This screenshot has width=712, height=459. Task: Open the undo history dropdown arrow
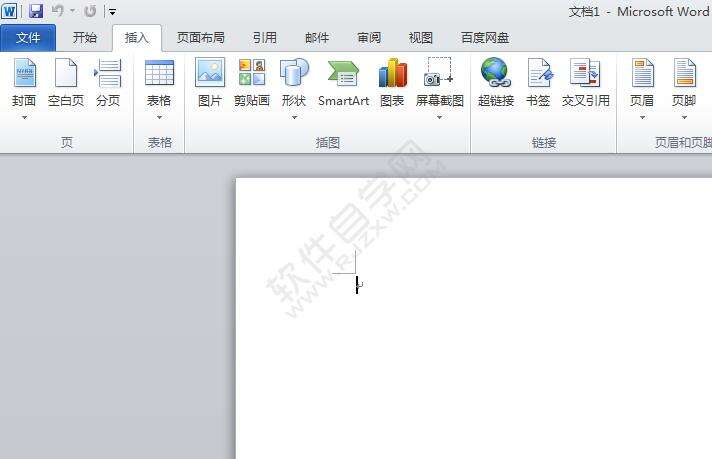coord(73,11)
